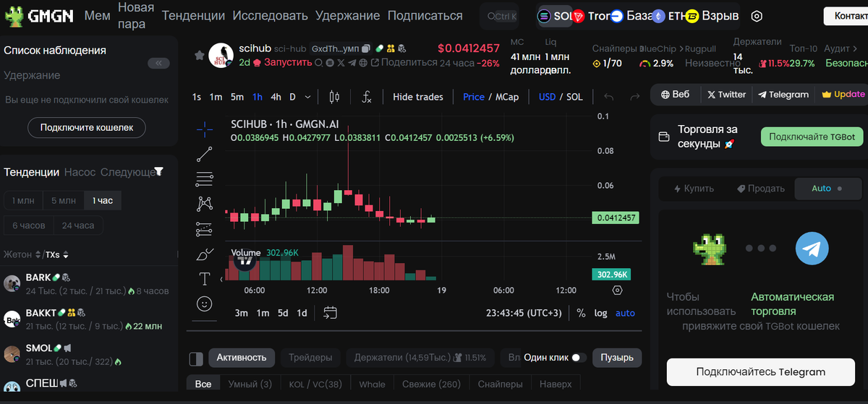Select the 1 час trending period
868x404 pixels.
pos(103,200)
